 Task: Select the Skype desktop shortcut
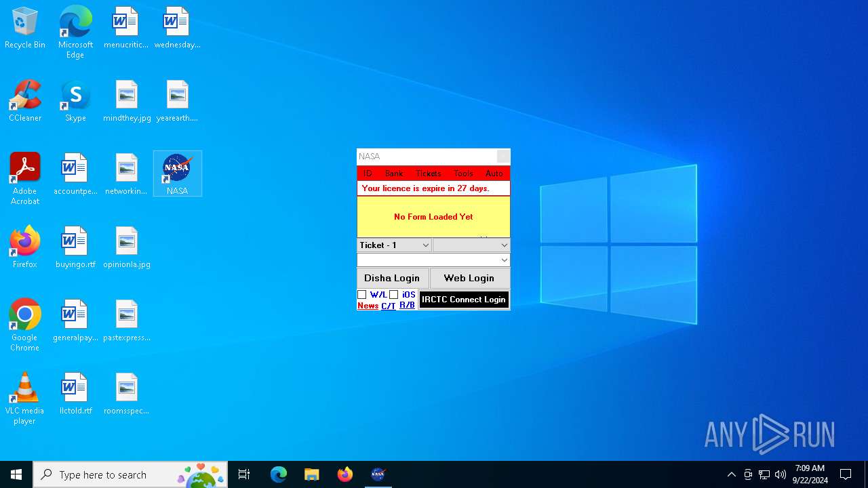point(75,101)
